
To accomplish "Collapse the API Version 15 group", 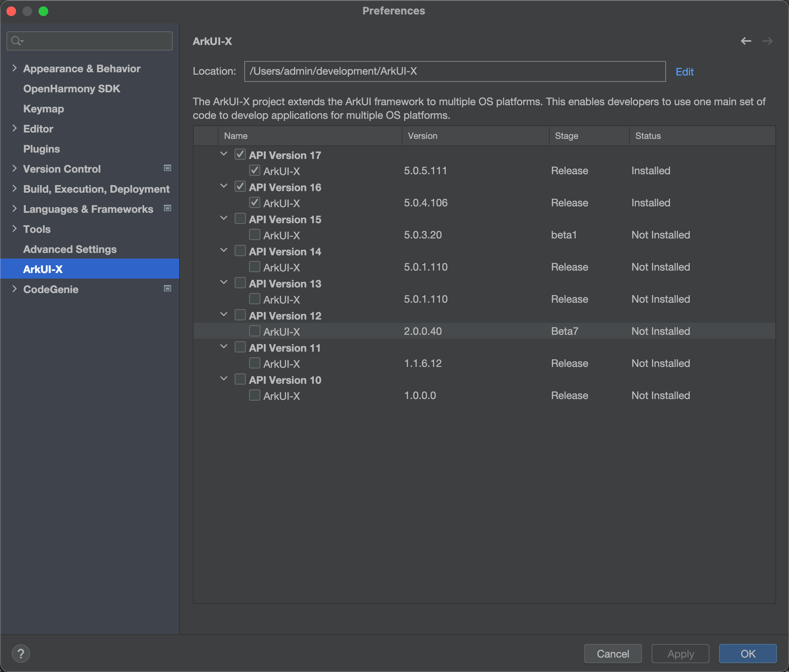I will [224, 218].
